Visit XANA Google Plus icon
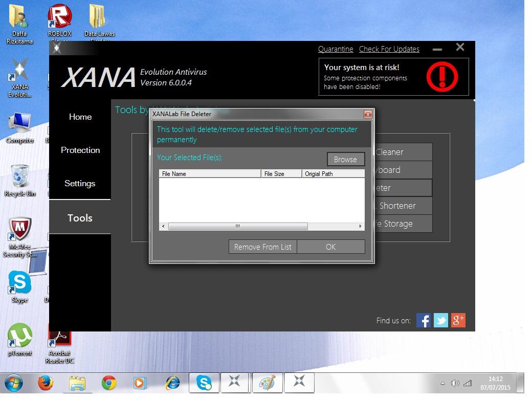This screenshot has height=399, width=532. pyautogui.click(x=458, y=320)
